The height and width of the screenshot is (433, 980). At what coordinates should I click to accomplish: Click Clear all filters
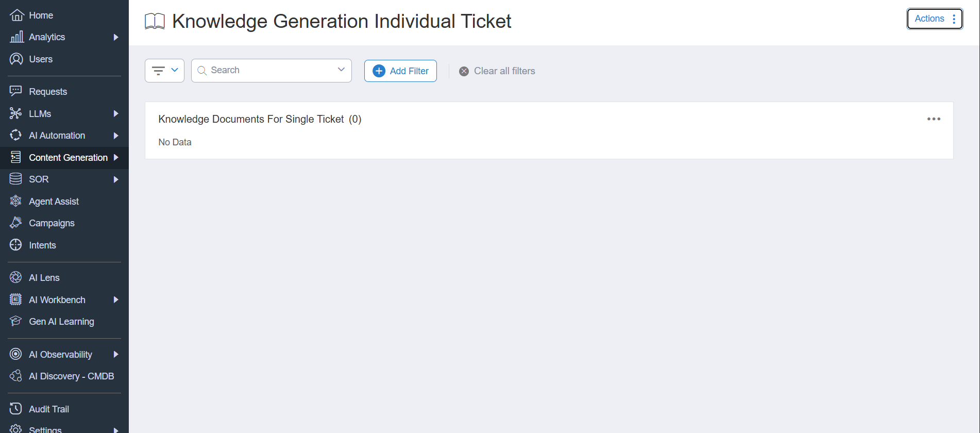click(497, 71)
